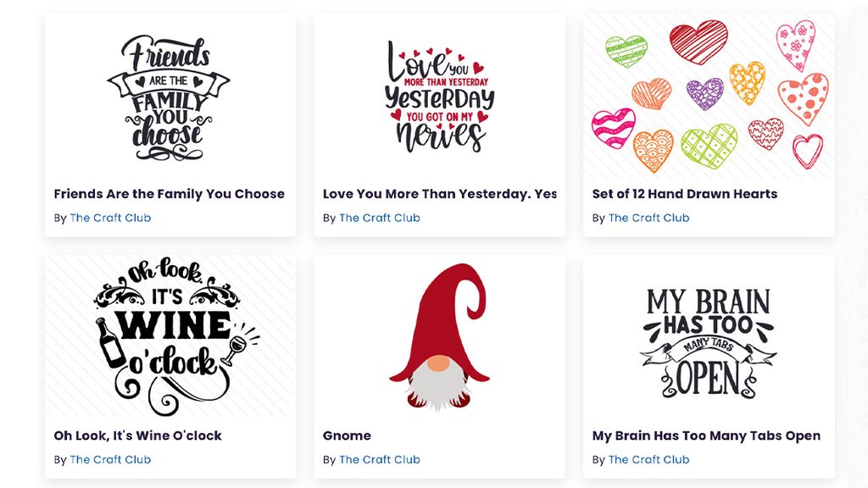Open "Love You More Than Yesterday. Yes" product
This screenshot has width=868, height=488.
point(440,193)
